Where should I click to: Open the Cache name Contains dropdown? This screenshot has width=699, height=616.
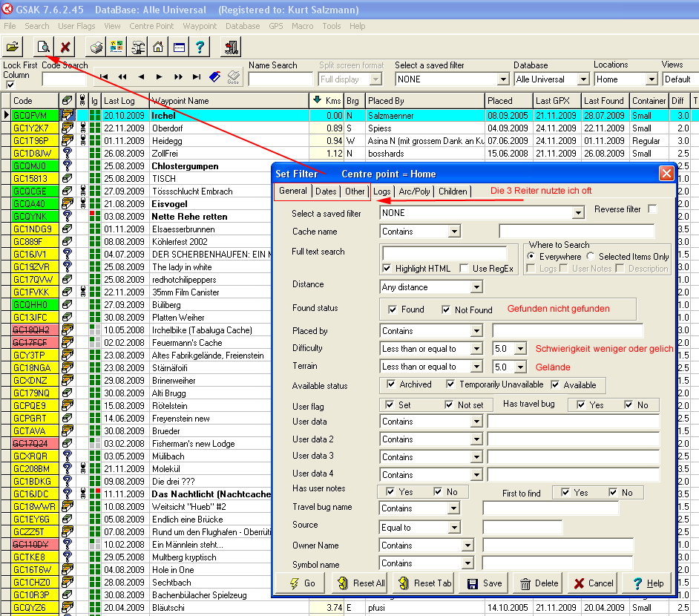point(454,232)
